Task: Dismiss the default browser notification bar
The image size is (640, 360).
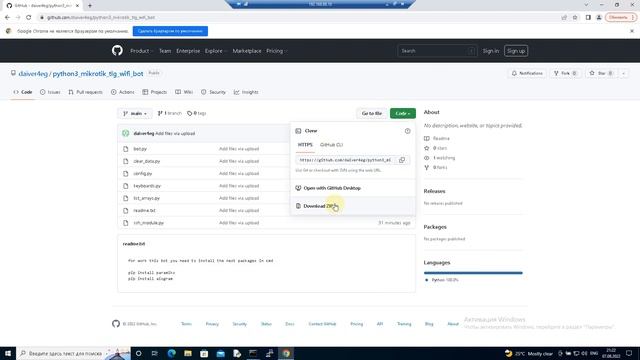Action: (x=632, y=31)
